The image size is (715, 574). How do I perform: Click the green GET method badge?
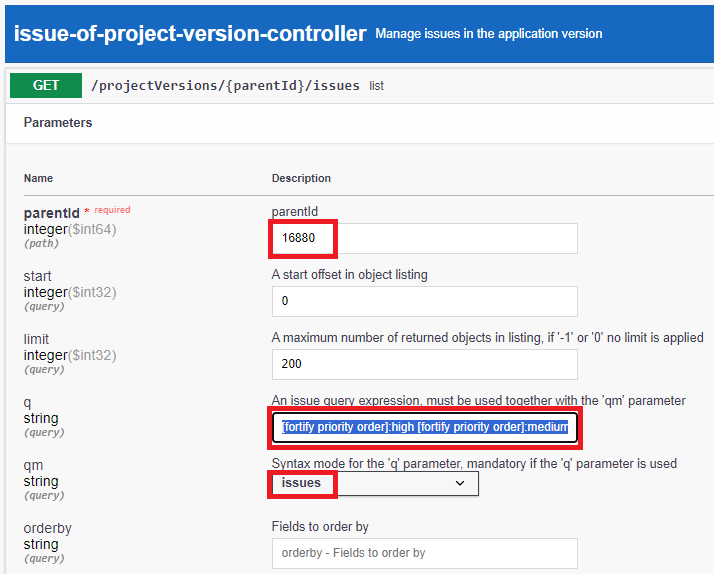click(46, 86)
